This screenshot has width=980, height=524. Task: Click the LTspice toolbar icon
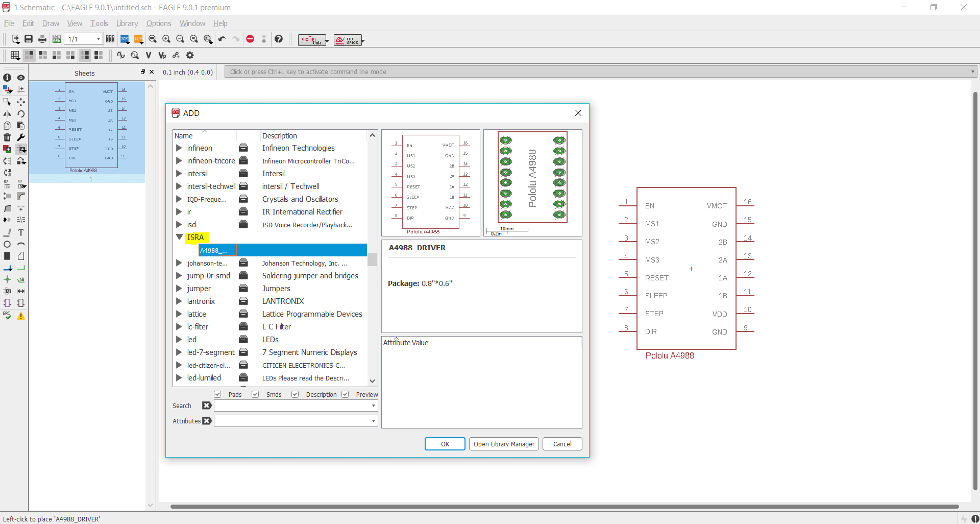coord(349,40)
